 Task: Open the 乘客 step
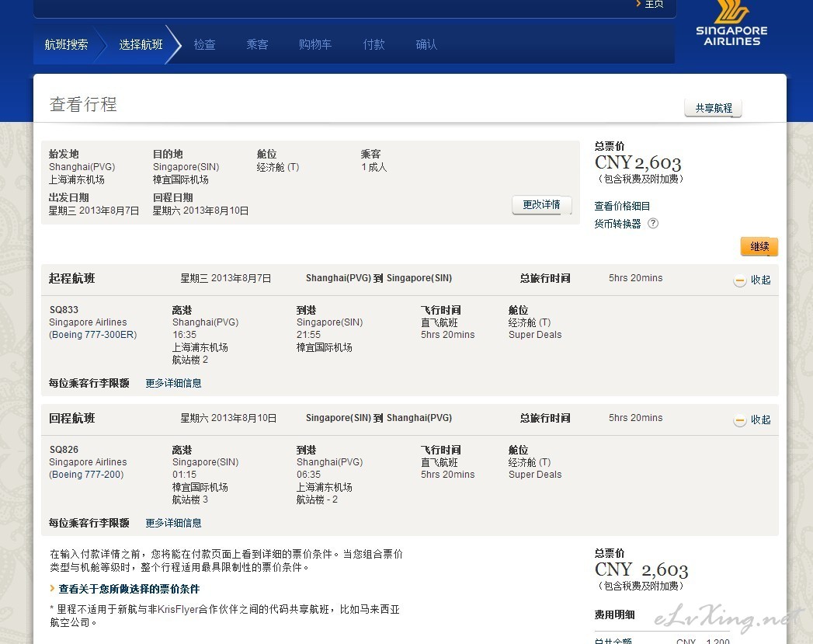coord(257,44)
